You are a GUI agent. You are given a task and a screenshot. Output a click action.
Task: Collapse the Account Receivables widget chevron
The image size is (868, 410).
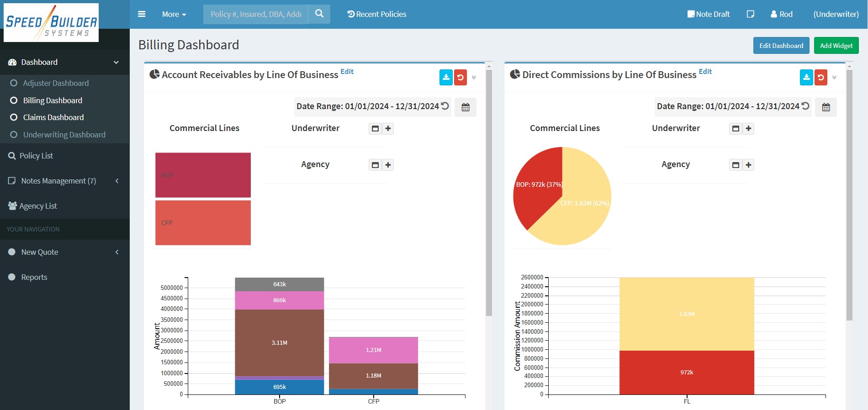[x=474, y=78]
